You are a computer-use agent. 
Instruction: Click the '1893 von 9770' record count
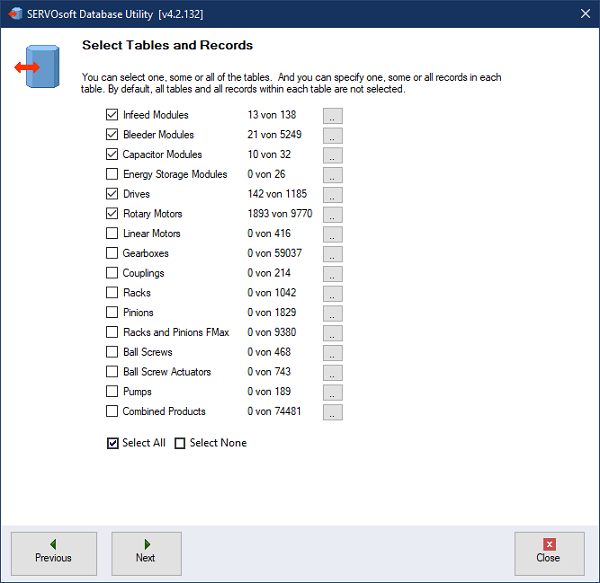point(280,213)
